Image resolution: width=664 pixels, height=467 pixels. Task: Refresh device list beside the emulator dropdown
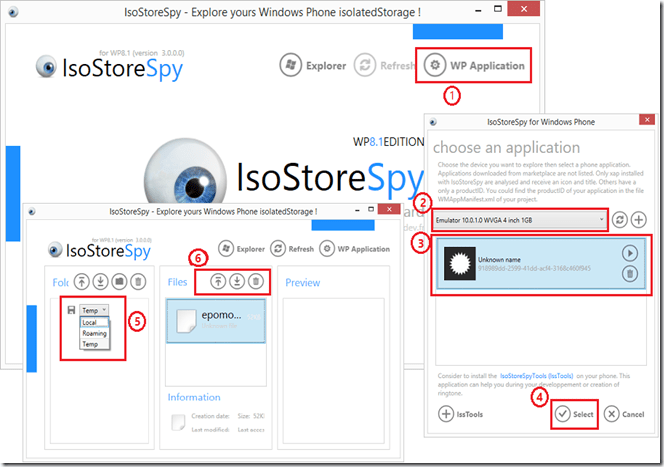(620, 219)
